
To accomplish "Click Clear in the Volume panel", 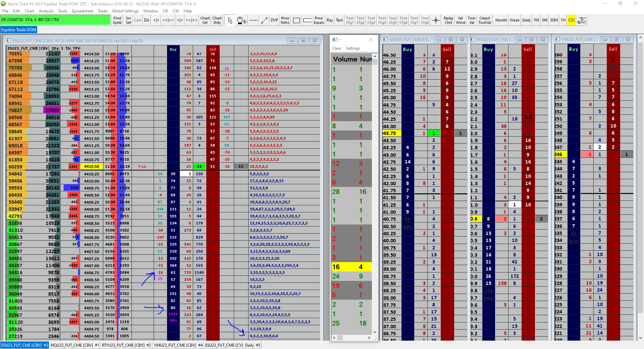I will pos(336,48).
